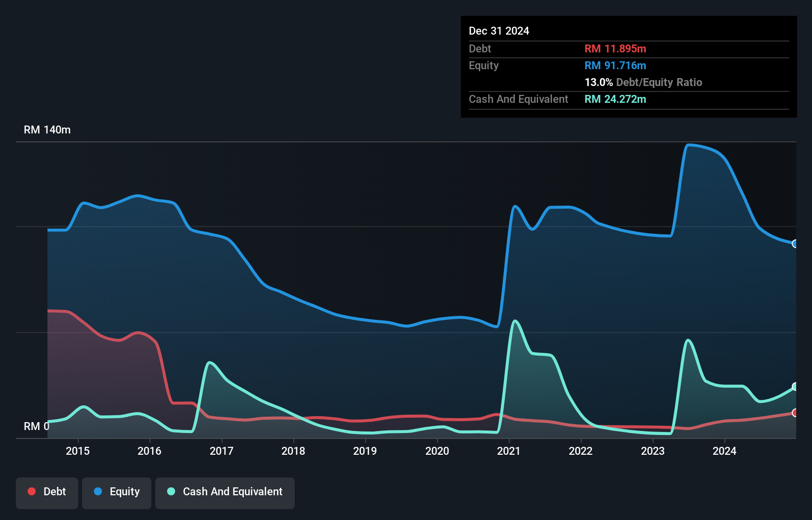Click the 2024 x-axis label

click(724, 451)
